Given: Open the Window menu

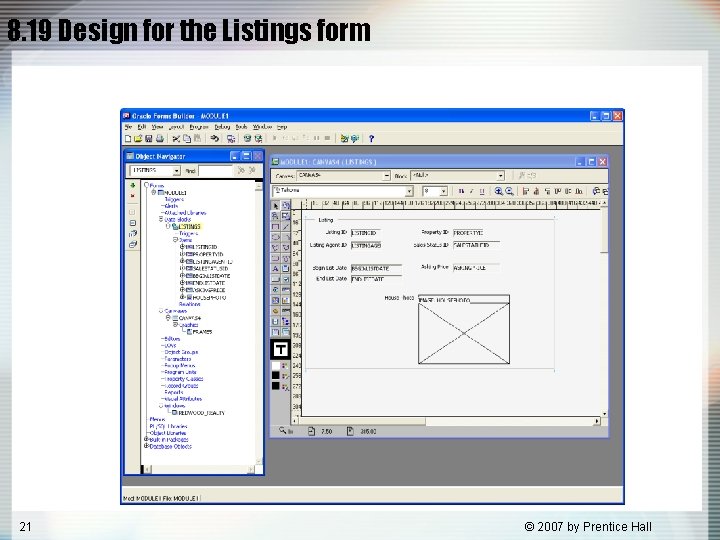Looking at the screenshot, I should click(x=262, y=127).
